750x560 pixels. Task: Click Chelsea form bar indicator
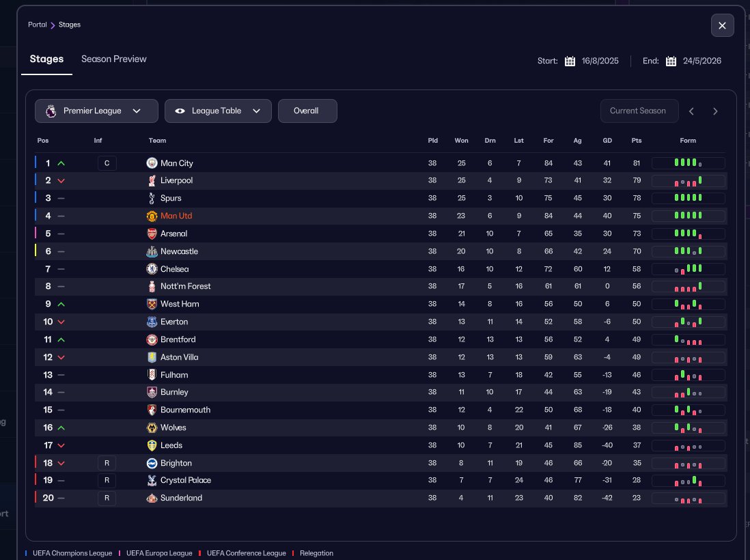pos(688,269)
